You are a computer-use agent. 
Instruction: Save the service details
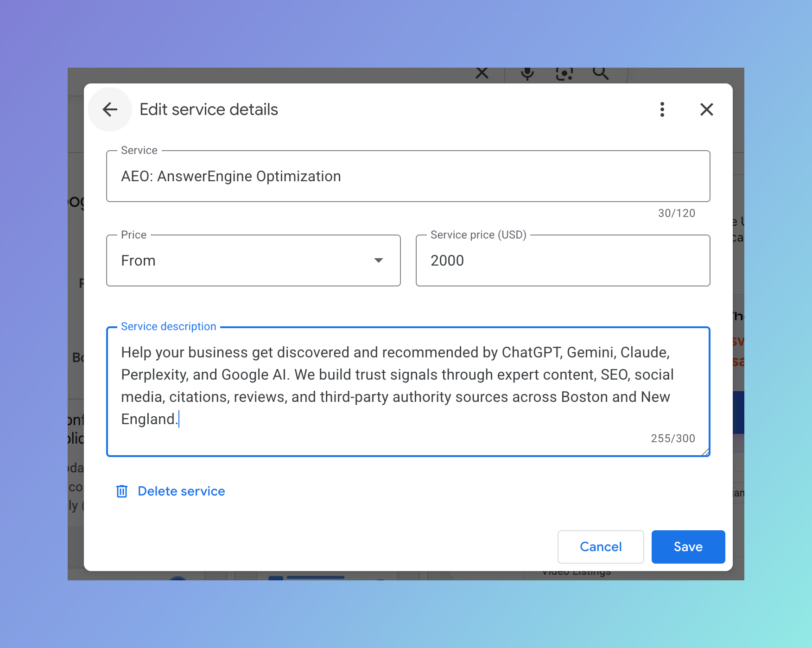688,547
